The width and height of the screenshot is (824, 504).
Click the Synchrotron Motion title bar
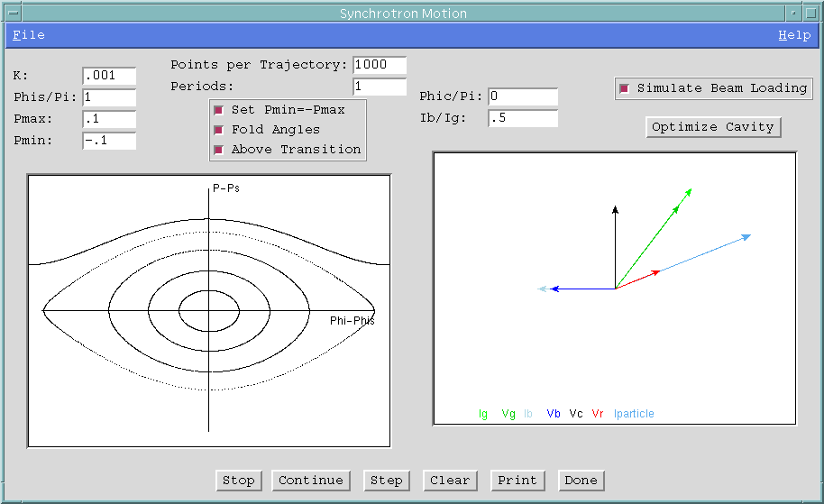point(403,14)
